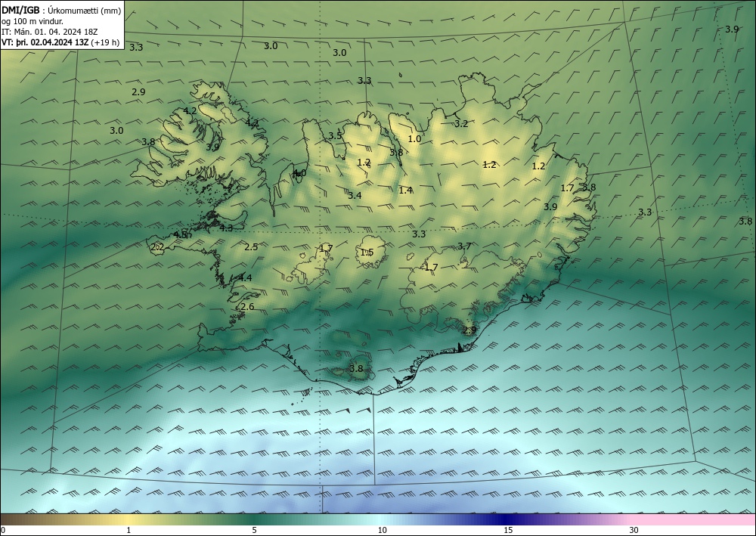Click the yellow band of the color scale
Viewport: 756px width, 536px height.
126,519
